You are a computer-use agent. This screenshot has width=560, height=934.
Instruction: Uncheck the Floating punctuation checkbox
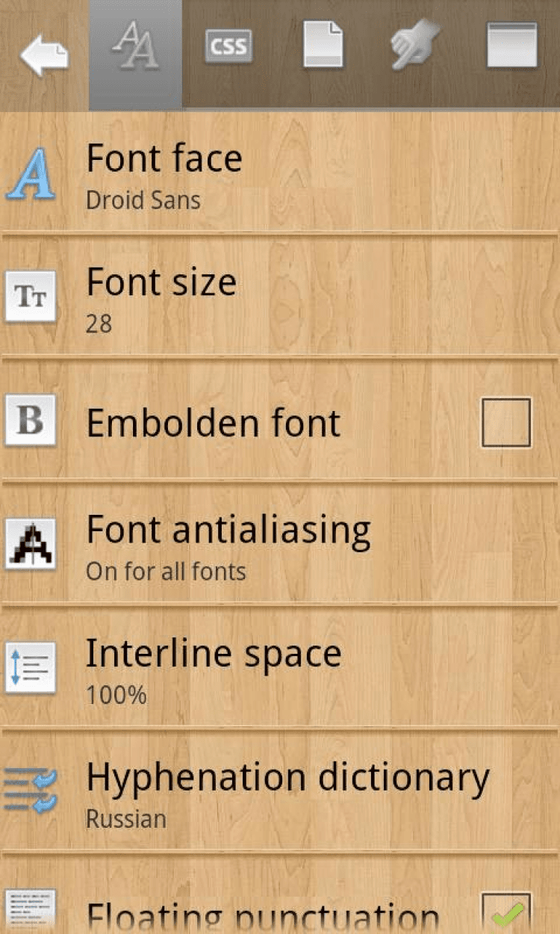click(x=506, y=913)
